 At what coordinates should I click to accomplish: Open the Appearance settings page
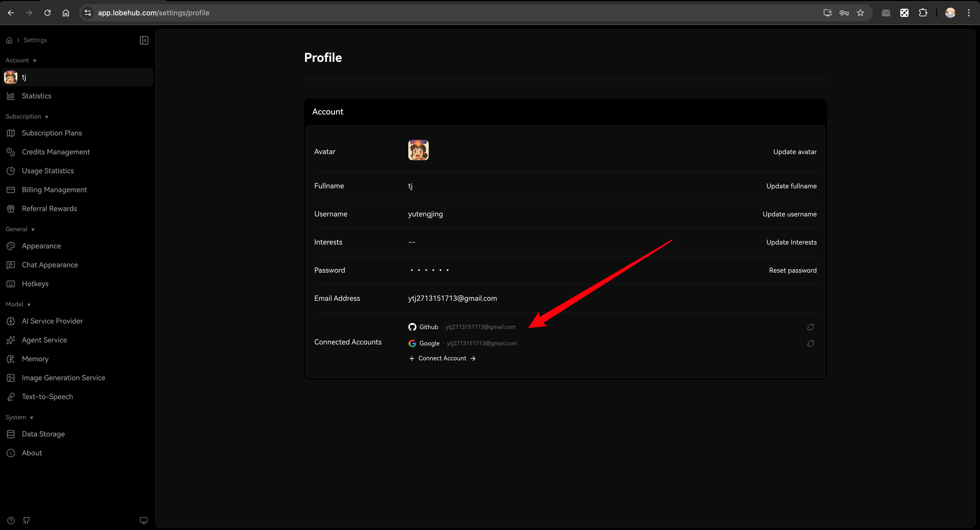[41, 246]
